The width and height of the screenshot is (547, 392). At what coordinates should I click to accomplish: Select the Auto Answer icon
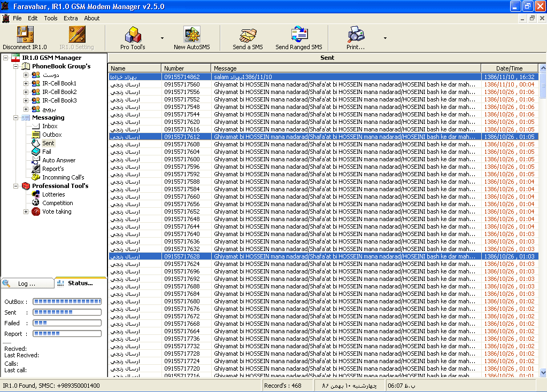(x=36, y=160)
